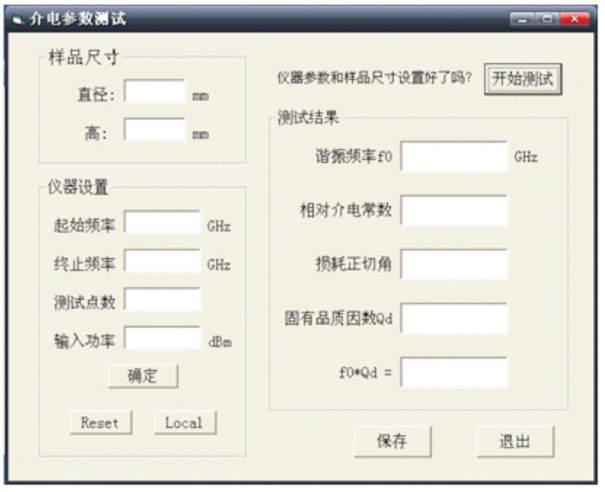Select the 起始频率 start frequency field
Image resolution: width=605 pixels, height=492 pixels.
click(x=162, y=224)
